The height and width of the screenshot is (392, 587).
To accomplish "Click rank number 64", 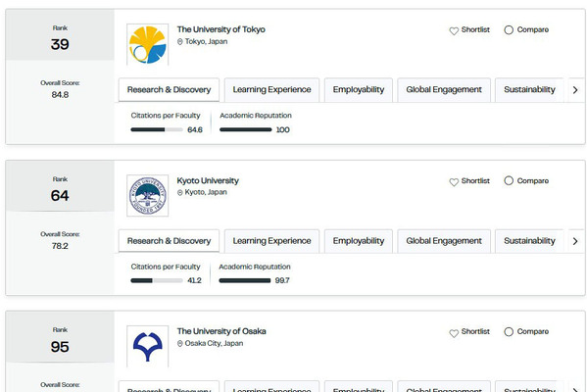I will (60, 196).
